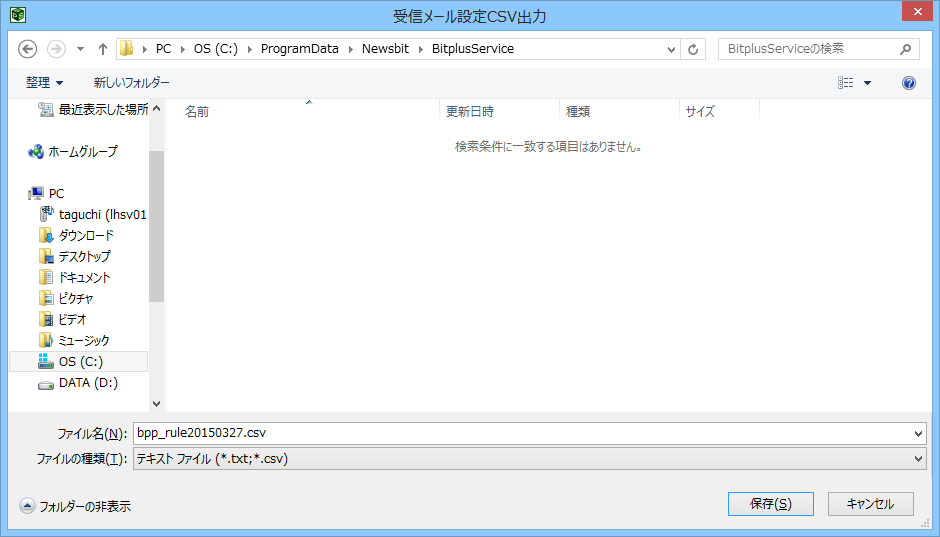Image resolution: width=940 pixels, height=537 pixels.
Task: Click the sidebar scroll up arrow
Action: [156, 108]
